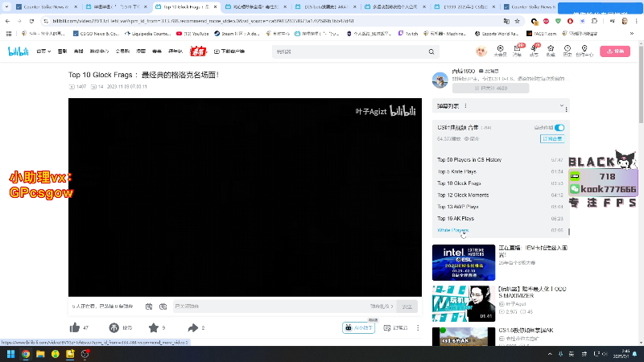644x362 pixels.
Task: Open the Chrome extensions puzzle icon
Action: (x=594, y=21)
